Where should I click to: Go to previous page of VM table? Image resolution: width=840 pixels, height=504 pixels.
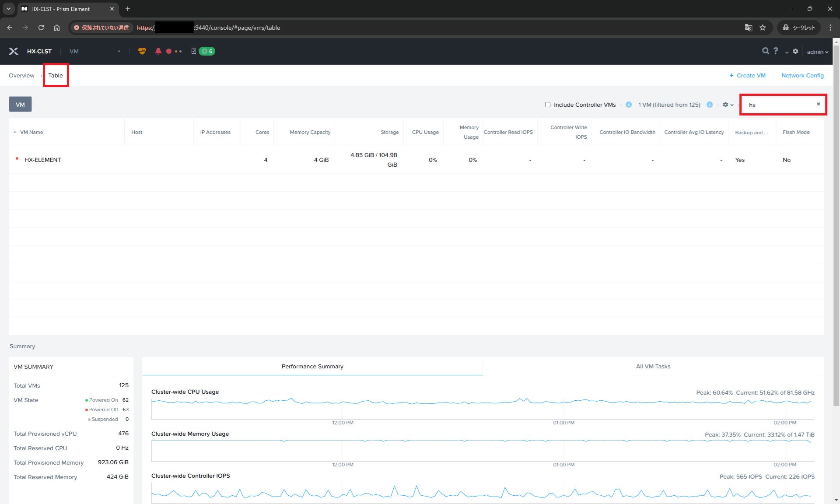pyautogui.click(x=629, y=105)
